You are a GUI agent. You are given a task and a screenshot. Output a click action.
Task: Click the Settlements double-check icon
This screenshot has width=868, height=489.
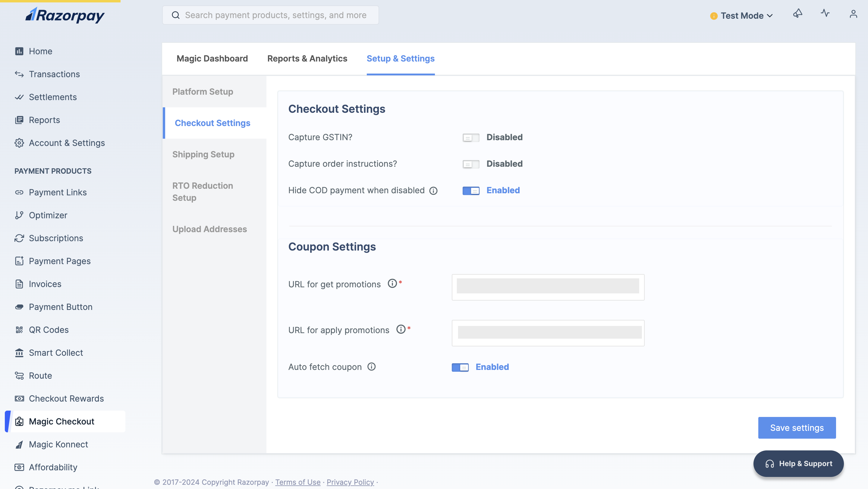click(x=19, y=97)
